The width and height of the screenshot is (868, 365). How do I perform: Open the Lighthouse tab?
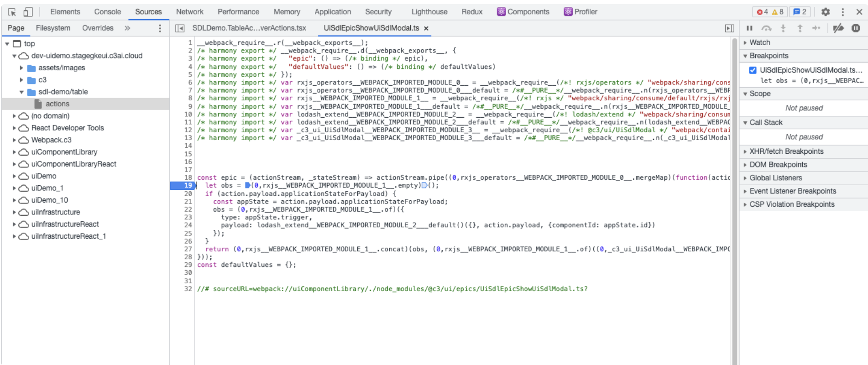[429, 12]
